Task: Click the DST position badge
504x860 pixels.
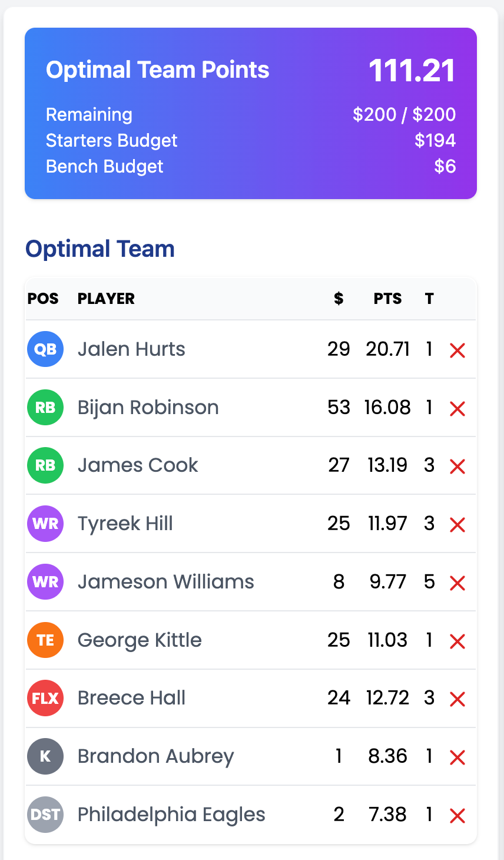Action: pyautogui.click(x=45, y=815)
